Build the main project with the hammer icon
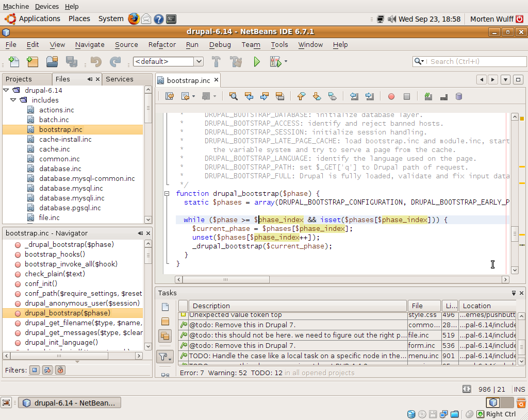Screen dimensions: 528x420 (x=216, y=62)
